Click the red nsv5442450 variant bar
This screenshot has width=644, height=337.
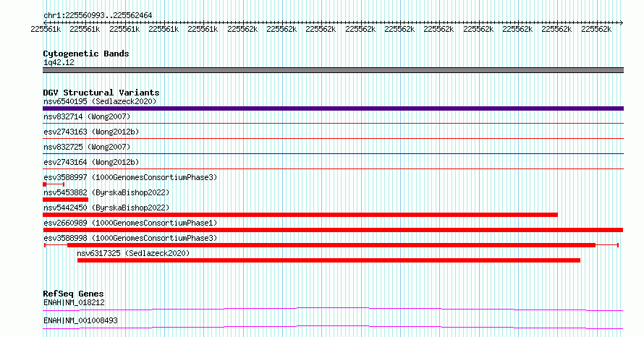[300, 215]
